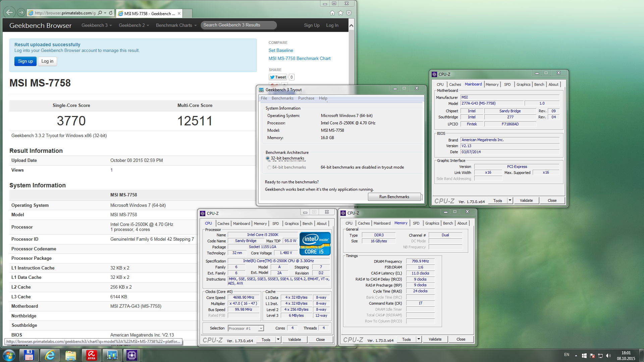This screenshot has height=362, width=644.
Task: Open a new browser tab
Action: pos(188,13)
